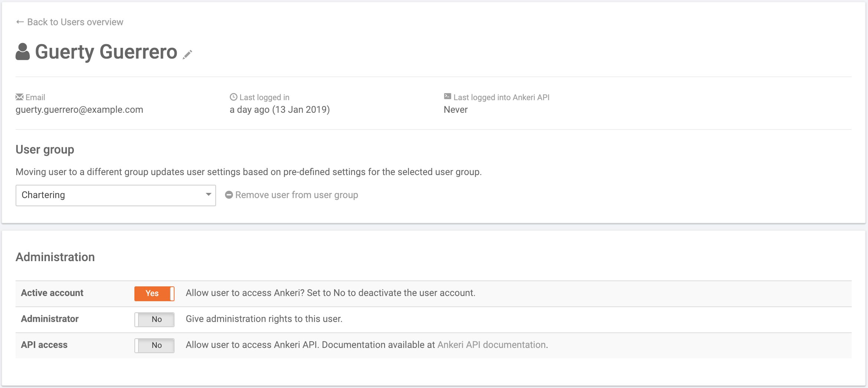868x388 pixels.
Task: Click the minus circle remove icon
Action: pyautogui.click(x=229, y=195)
